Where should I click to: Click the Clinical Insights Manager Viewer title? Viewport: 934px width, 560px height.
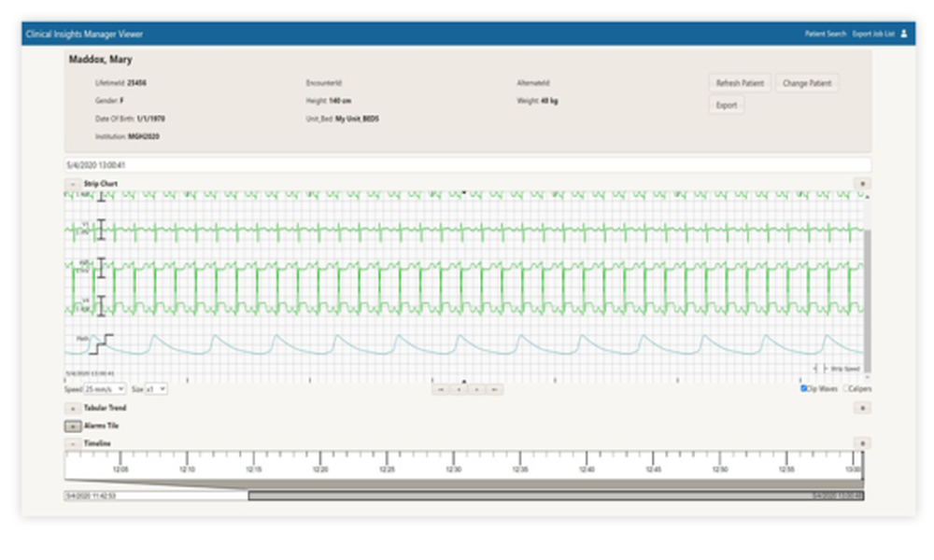(x=86, y=32)
